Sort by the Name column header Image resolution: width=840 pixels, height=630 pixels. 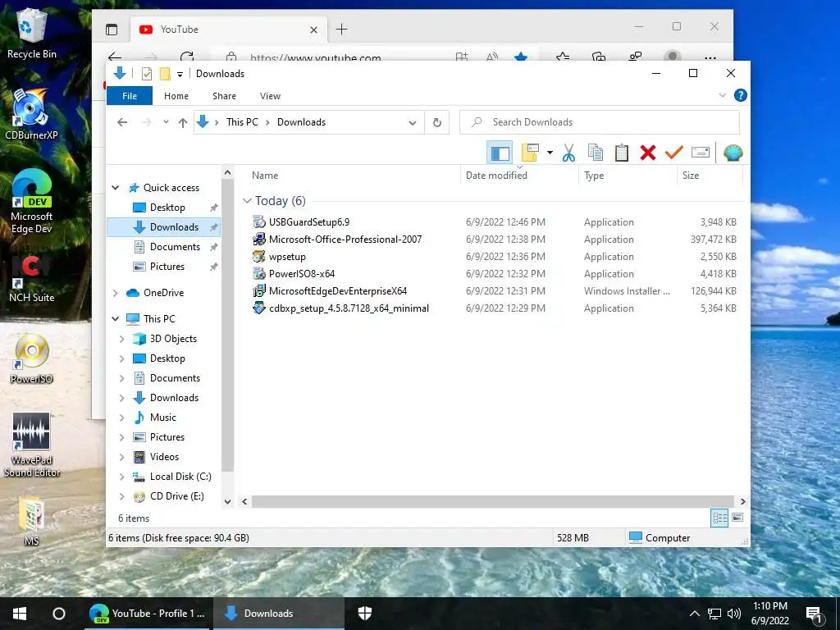265,176
